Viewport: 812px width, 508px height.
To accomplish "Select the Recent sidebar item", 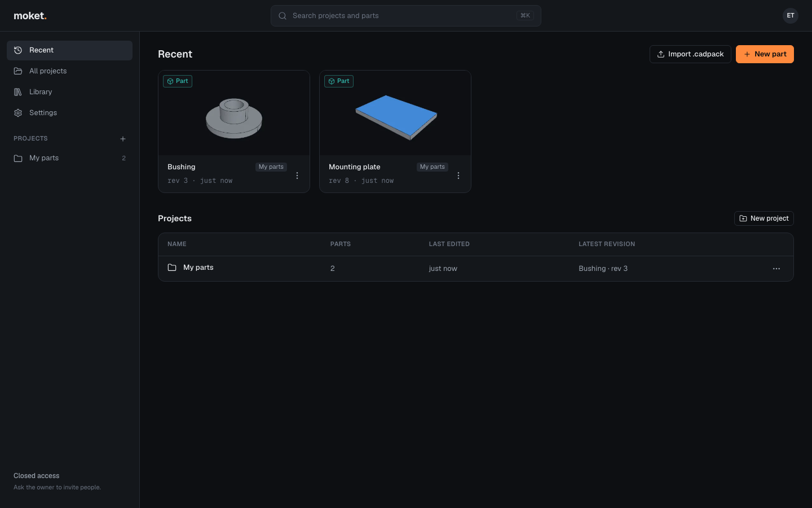I will (x=70, y=50).
